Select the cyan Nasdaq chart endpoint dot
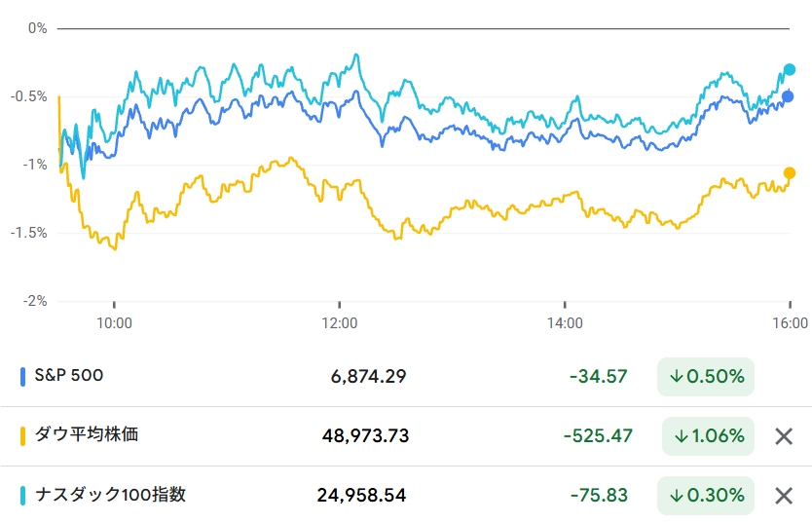Viewport: 812px width, 523px height. [x=790, y=70]
